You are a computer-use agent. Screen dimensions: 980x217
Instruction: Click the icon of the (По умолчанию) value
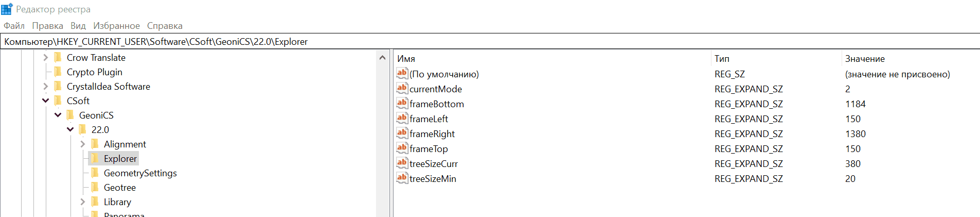(x=402, y=74)
